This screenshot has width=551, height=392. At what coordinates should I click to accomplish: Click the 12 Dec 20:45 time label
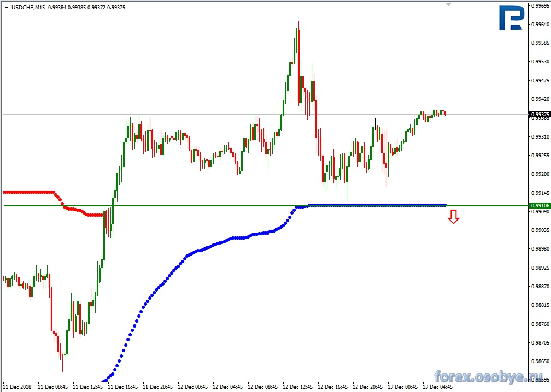pyautogui.click(x=368, y=387)
